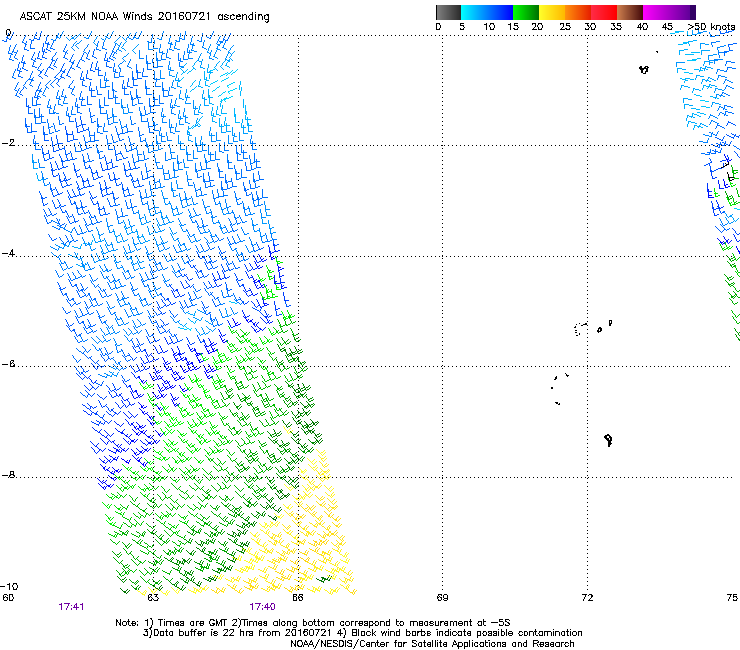The height and width of the screenshot is (650, 740).
Task: Click the legend tick label 45
Action: [x=667, y=27]
